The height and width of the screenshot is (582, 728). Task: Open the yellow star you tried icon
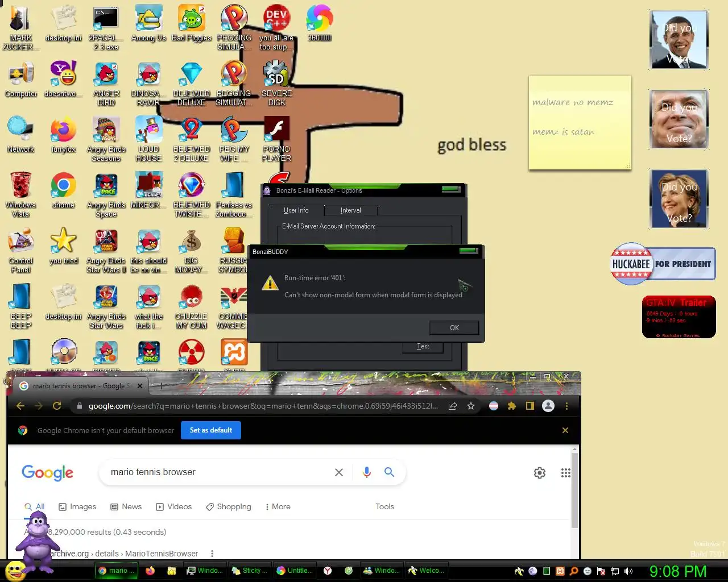point(64,247)
